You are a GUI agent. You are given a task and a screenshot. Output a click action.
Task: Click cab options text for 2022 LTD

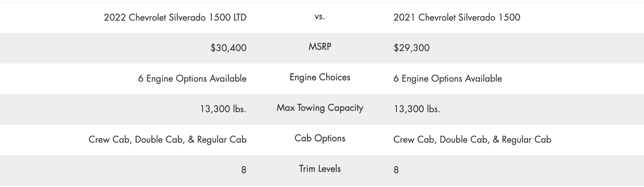point(167,140)
